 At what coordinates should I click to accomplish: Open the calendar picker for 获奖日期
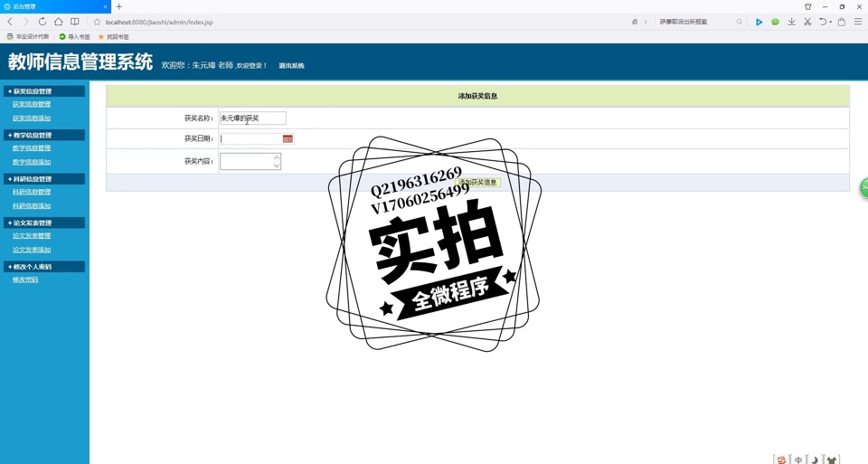(x=288, y=139)
